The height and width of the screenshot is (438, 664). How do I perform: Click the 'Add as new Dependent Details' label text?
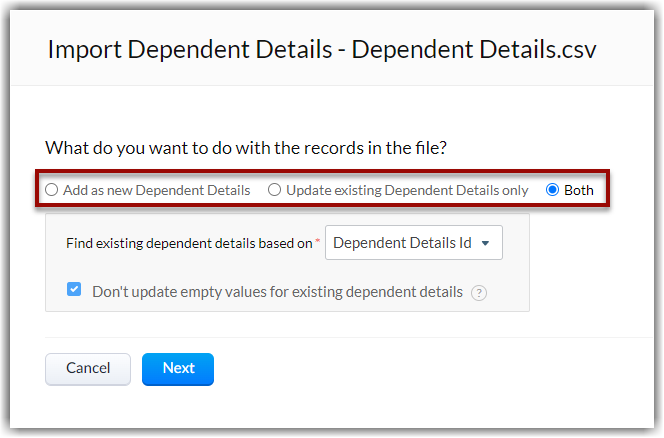coord(156,190)
